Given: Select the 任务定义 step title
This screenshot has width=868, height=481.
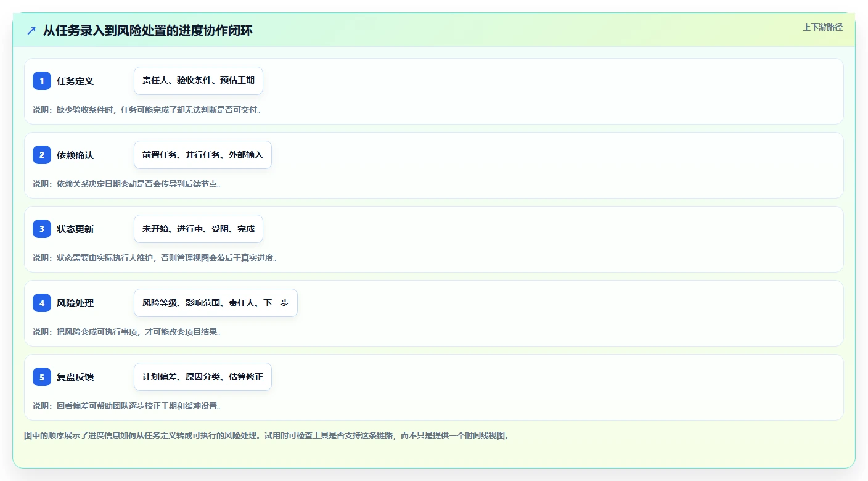Looking at the screenshot, I should (x=75, y=81).
